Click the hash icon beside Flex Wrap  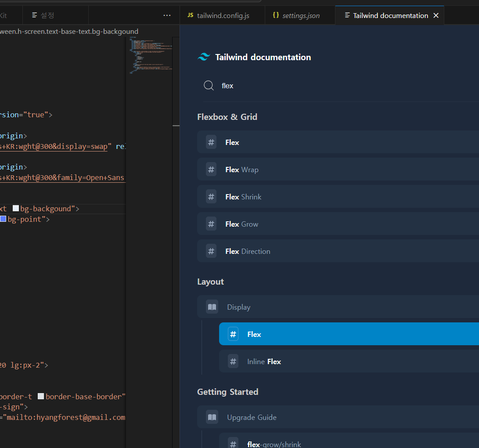click(211, 169)
